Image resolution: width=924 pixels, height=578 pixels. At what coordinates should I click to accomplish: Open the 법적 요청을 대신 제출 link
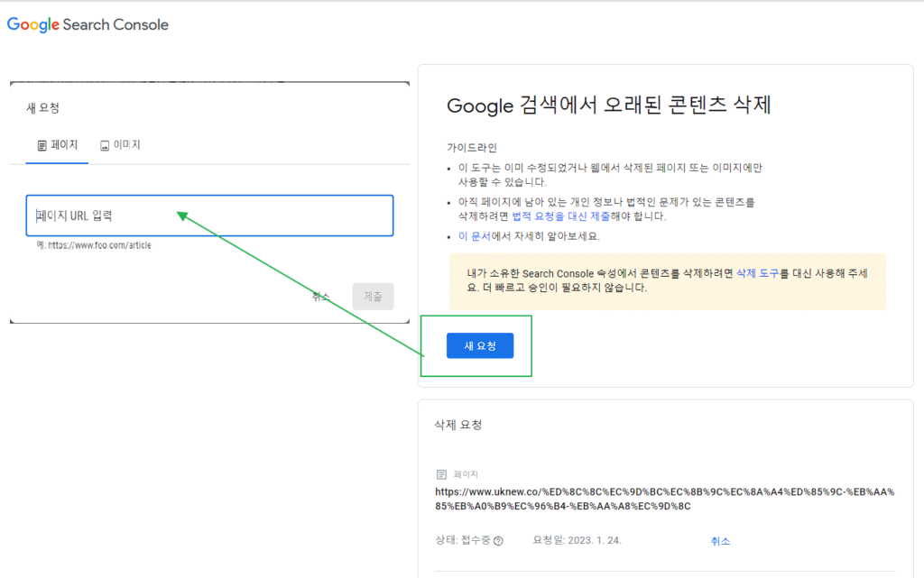click(x=561, y=216)
